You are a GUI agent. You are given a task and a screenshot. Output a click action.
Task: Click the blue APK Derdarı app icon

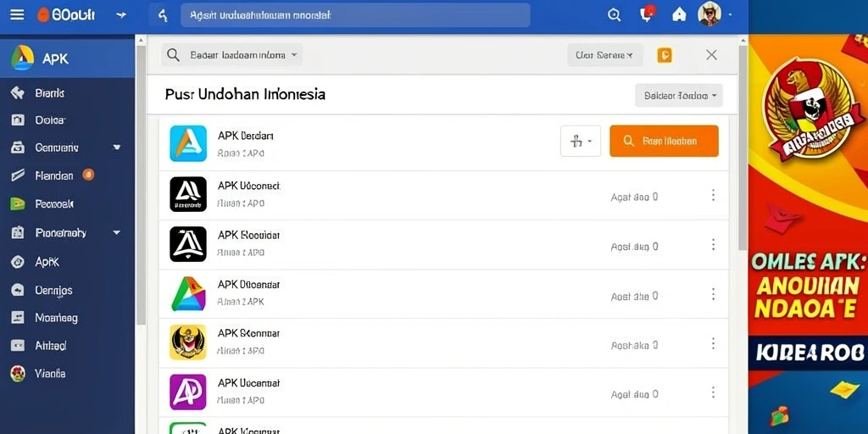click(x=188, y=143)
